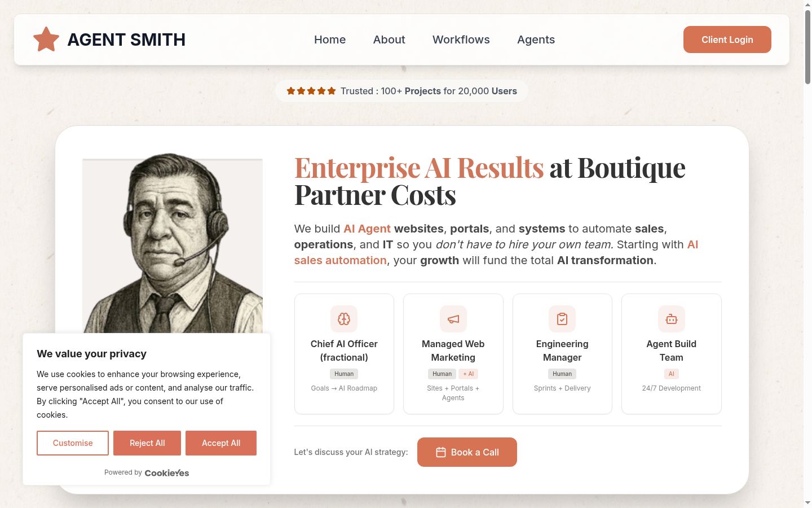
Task: Click the megaphone icon for Managed Web Marketing
Action: [x=453, y=319]
